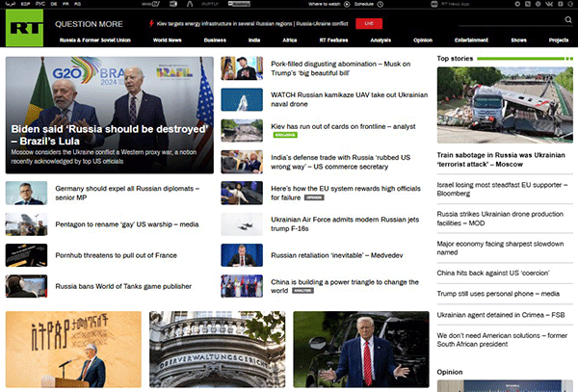Open Entertainment section
The height and width of the screenshot is (392, 578).
471,40
